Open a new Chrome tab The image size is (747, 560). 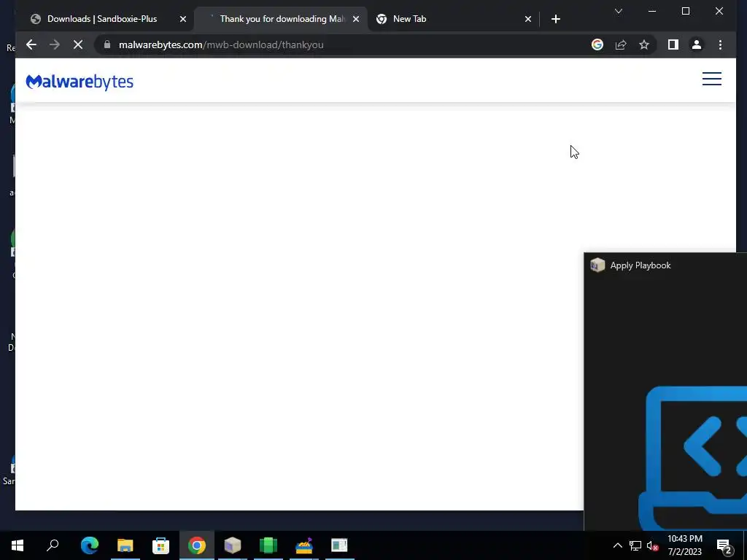555,19
